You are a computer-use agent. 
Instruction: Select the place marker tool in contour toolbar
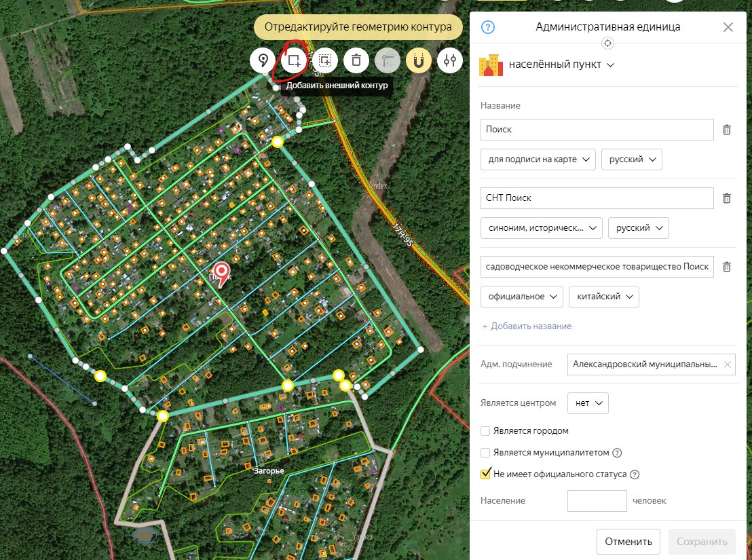[x=263, y=60]
